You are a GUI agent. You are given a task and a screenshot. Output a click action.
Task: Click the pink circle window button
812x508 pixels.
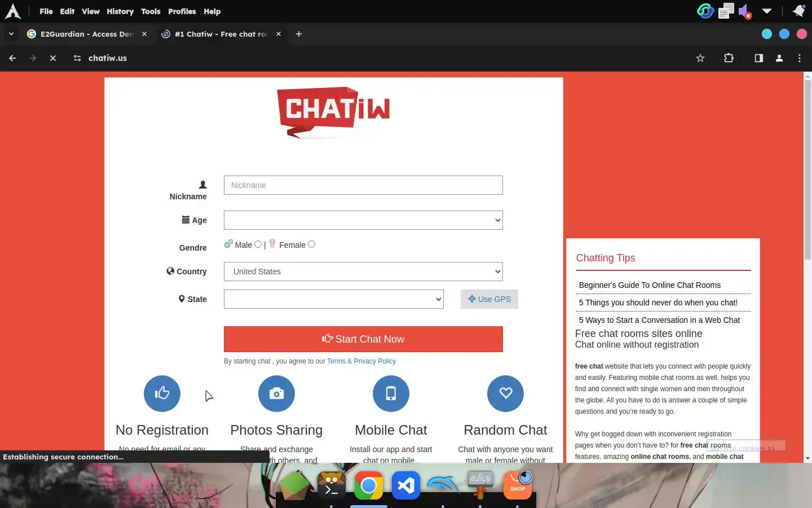802,34
